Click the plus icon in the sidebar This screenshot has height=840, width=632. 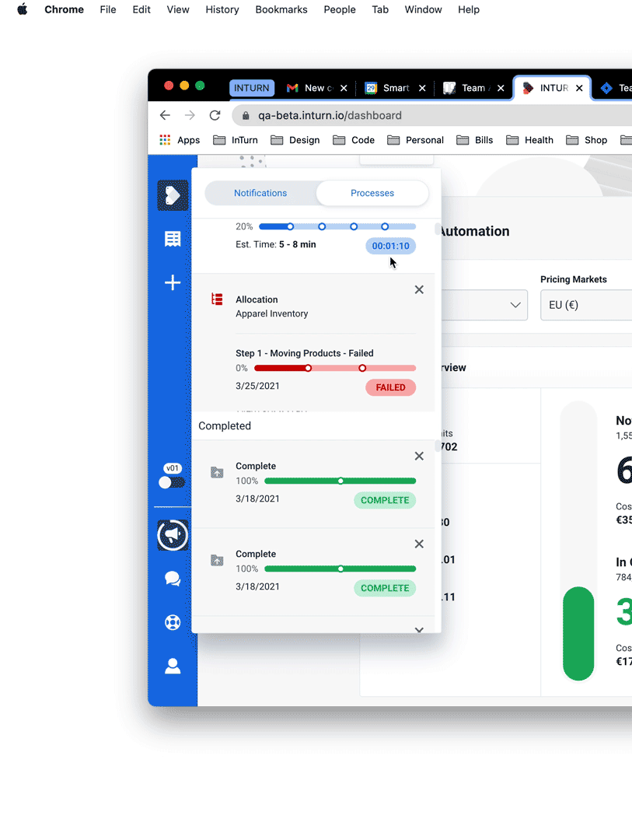tap(172, 283)
